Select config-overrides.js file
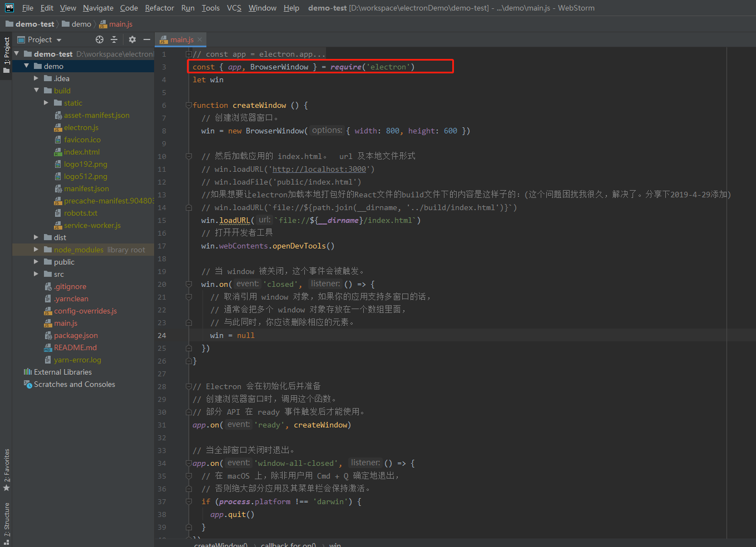This screenshot has height=547, width=756. coord(85,311)
